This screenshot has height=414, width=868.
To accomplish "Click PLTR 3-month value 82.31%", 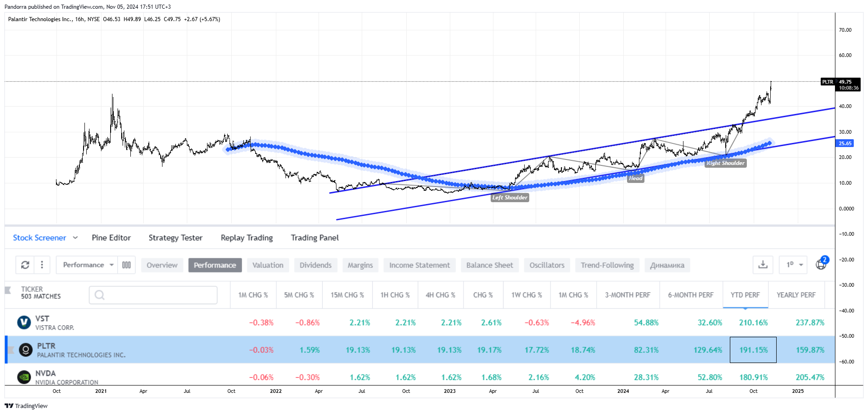I will coord(646,350).
